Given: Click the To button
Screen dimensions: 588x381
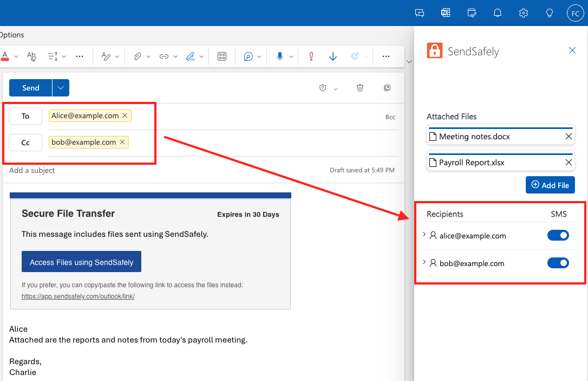Looking at the screenshot, I should click(25, 116).
